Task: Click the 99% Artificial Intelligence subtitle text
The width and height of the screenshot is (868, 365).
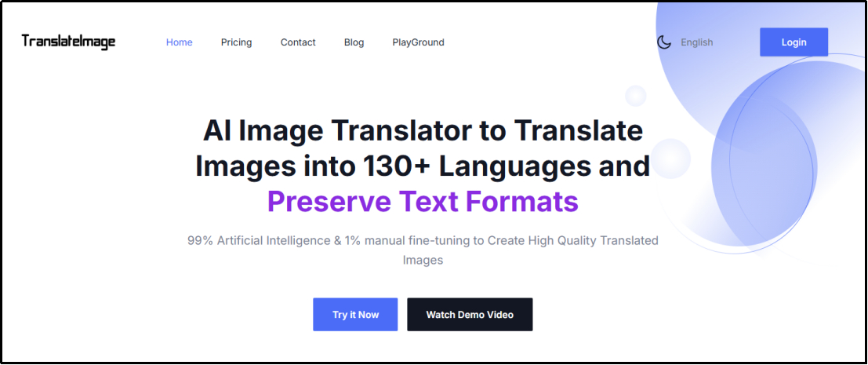Action: click(423, 240)
